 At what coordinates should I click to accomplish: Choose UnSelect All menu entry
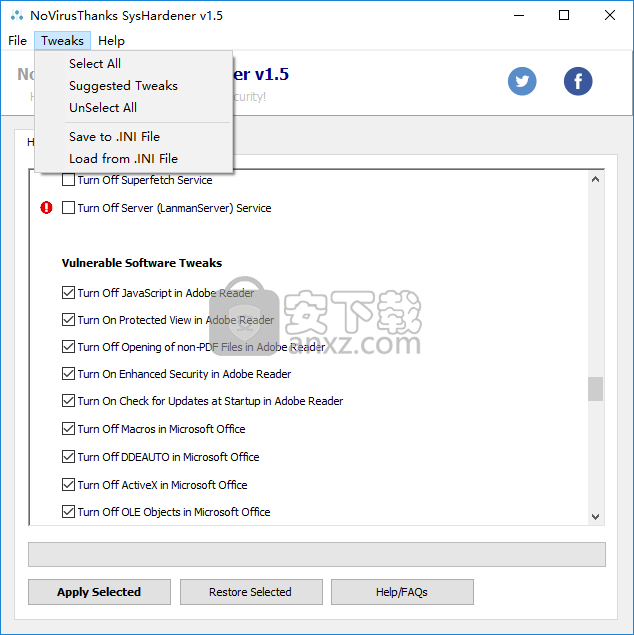(x=103, y=107)
